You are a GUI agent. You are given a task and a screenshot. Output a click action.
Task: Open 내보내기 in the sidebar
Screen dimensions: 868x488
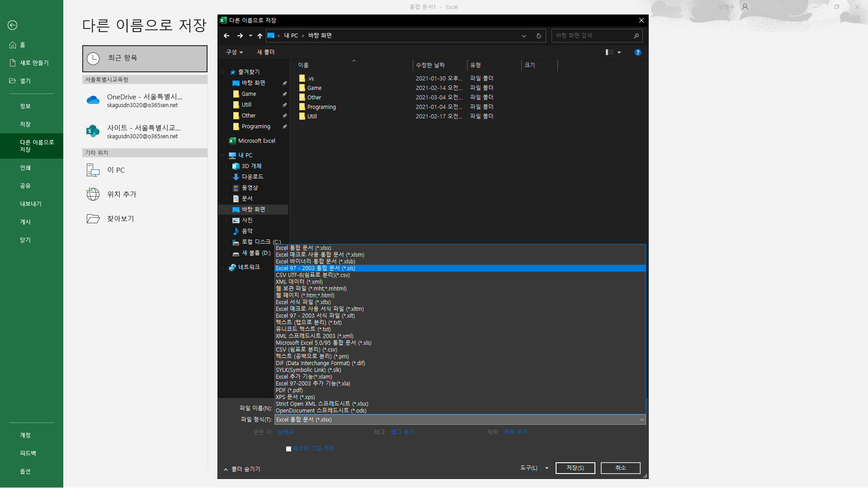pyautogui.click(x=32, y=204)
